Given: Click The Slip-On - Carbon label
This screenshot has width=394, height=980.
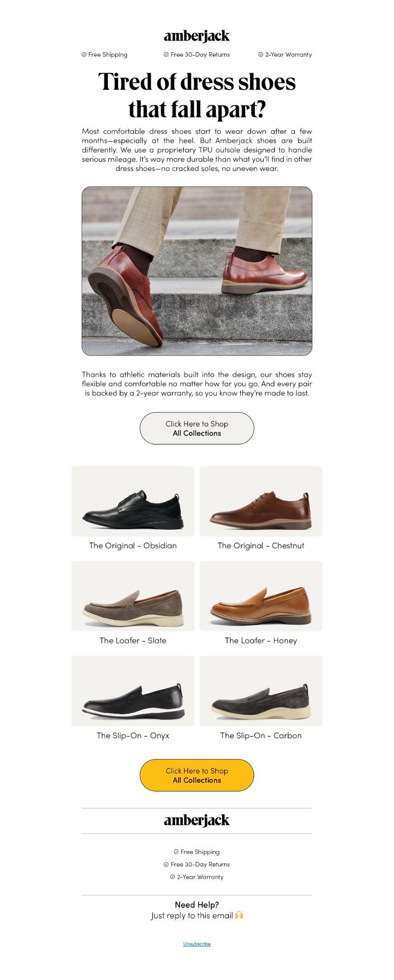Looking at the screenshot, I should [261, 735].
